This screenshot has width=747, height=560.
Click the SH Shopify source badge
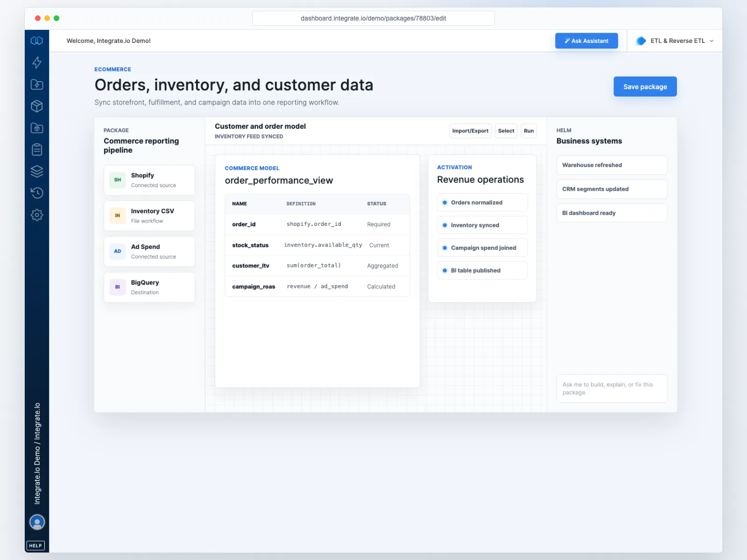(x=117, y=180)
